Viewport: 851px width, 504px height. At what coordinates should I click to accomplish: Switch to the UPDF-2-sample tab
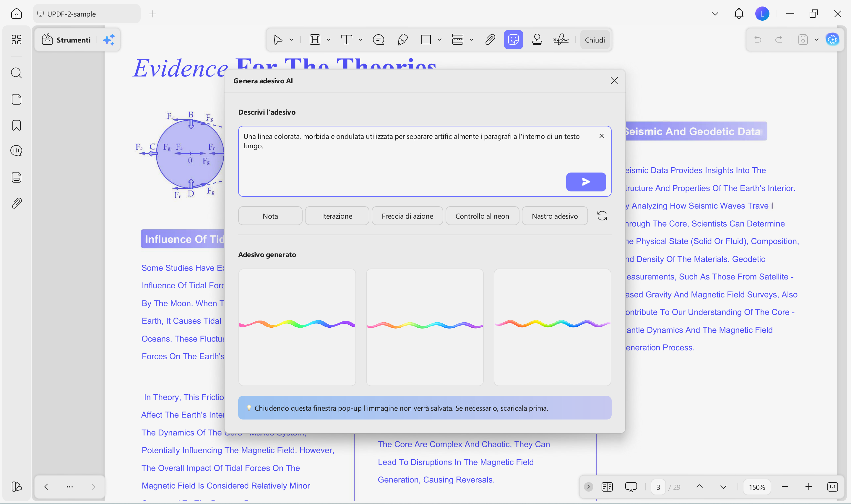[x=87, y=14]
